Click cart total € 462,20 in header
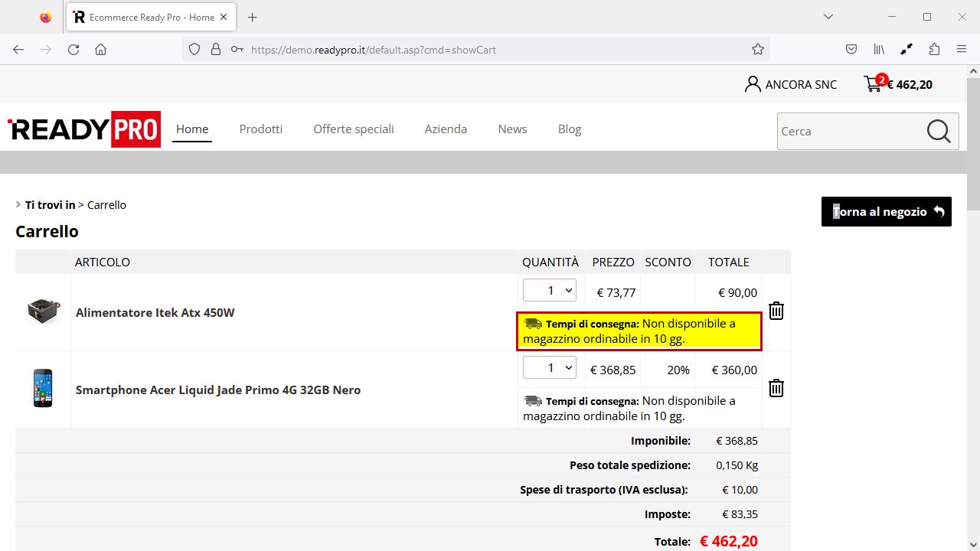 [x=910, y=85]
